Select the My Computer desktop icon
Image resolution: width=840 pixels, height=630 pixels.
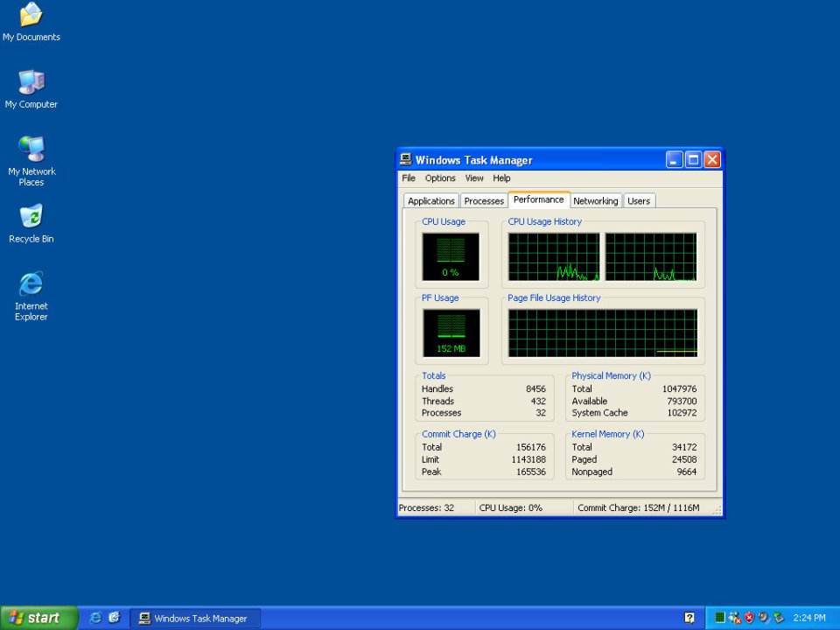pos(31,83)
